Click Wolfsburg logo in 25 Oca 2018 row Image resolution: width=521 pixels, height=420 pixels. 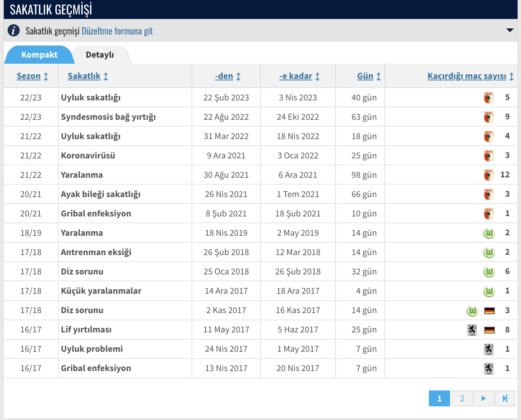coord(489,272)
